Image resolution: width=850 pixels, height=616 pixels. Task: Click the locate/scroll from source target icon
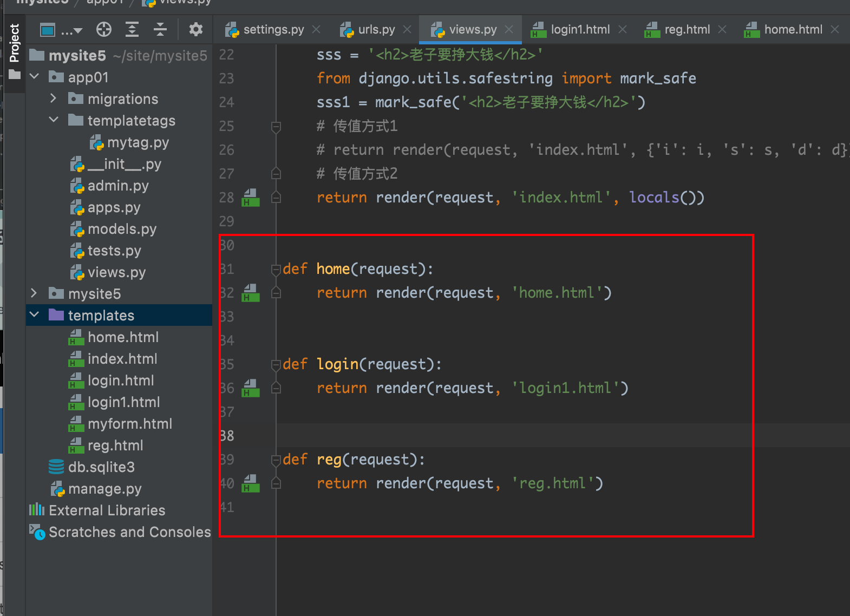click(x=104, y=30)
